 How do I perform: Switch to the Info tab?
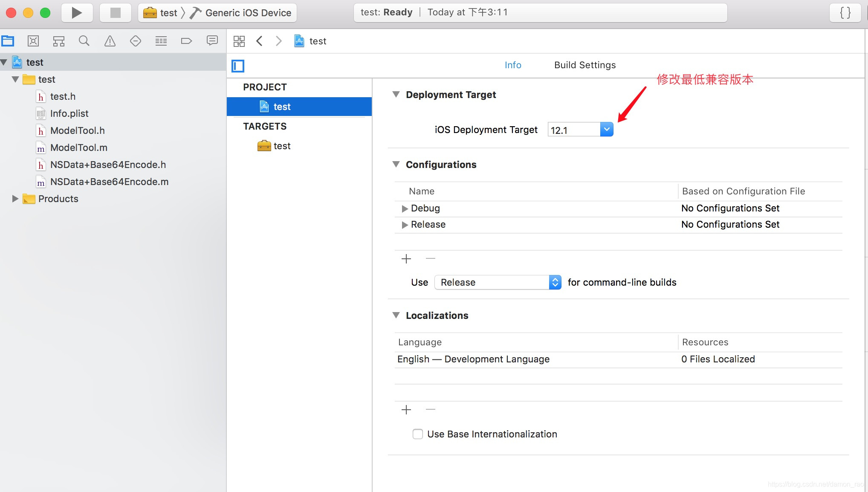coord(513,65)
